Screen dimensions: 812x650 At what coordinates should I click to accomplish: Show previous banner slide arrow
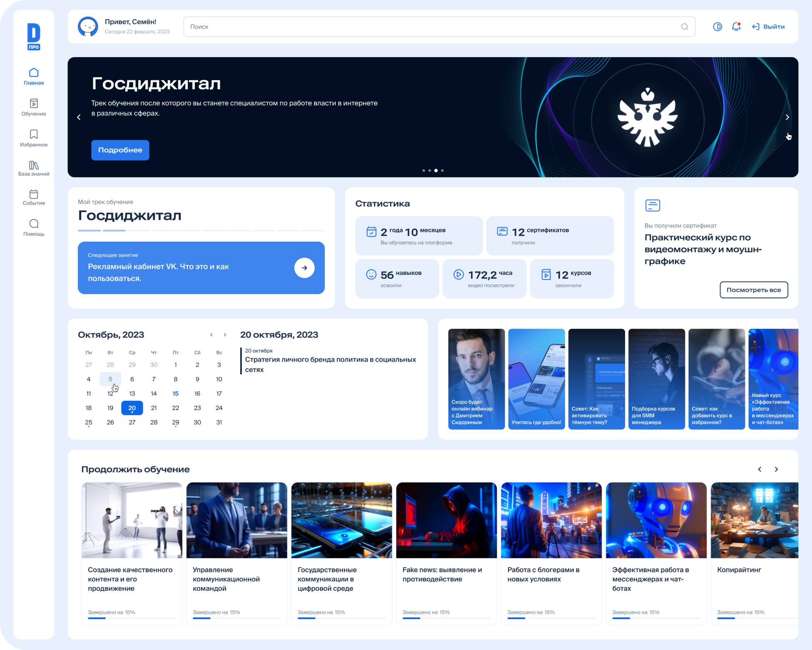(x=79, y=117)
